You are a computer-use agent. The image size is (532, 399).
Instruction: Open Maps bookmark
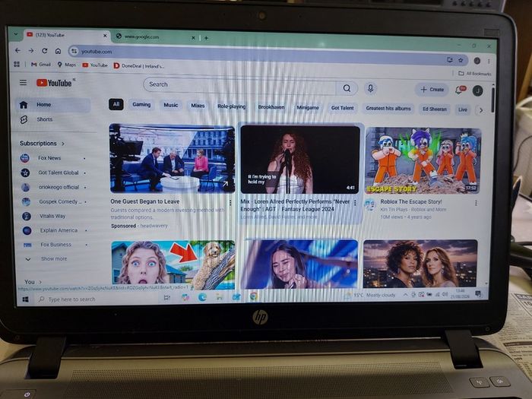pyautogui.click(x=67, y=65)
